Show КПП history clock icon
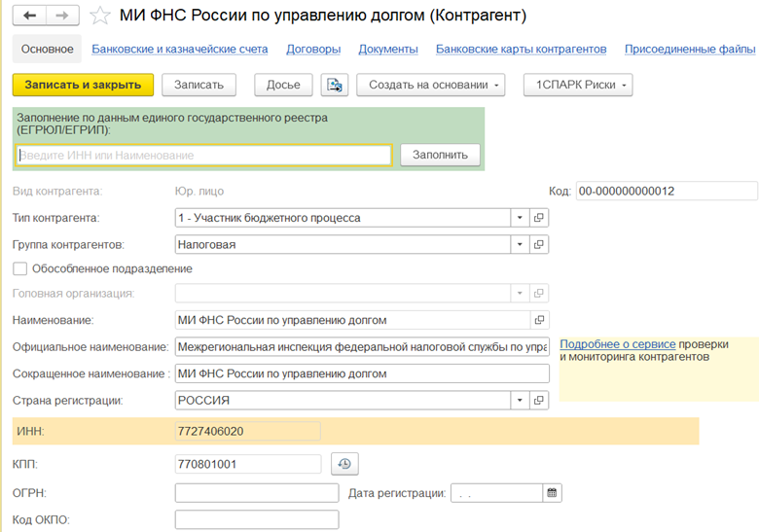This screenshot has height=532, width=759. [344, 464]
